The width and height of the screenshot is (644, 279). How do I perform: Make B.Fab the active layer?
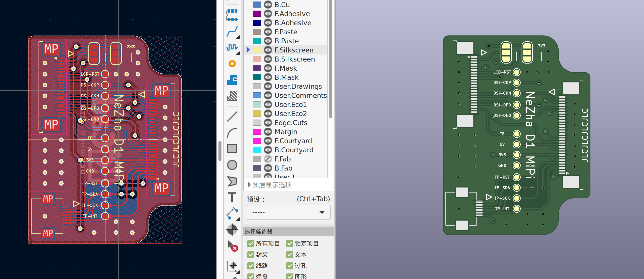coord(283,168)
